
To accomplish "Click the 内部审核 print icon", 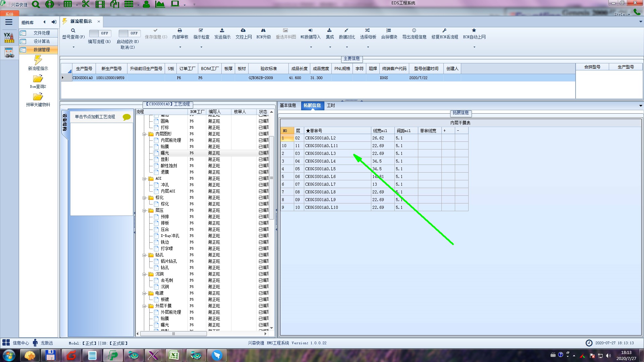I will pyautogui.click(x=180, y=31).
